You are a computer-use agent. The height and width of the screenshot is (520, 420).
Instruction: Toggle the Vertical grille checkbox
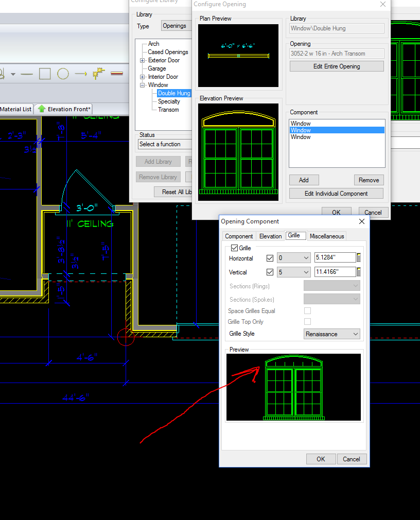[x=269, y=272]
